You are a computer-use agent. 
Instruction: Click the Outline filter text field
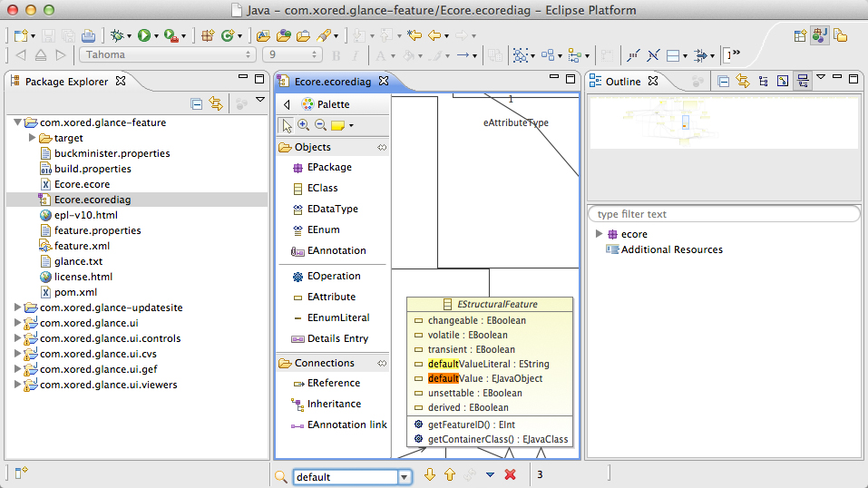[x=723, y=214]
